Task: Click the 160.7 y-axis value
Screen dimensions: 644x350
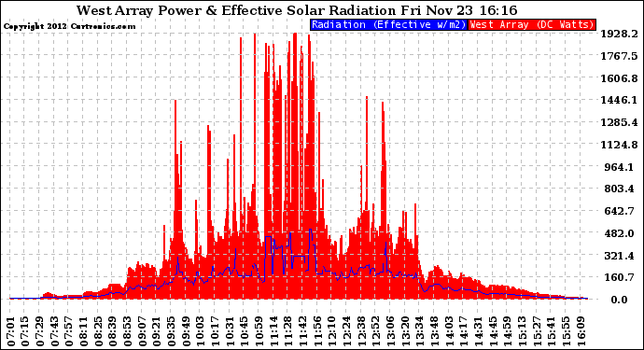Action: [620, 277]
